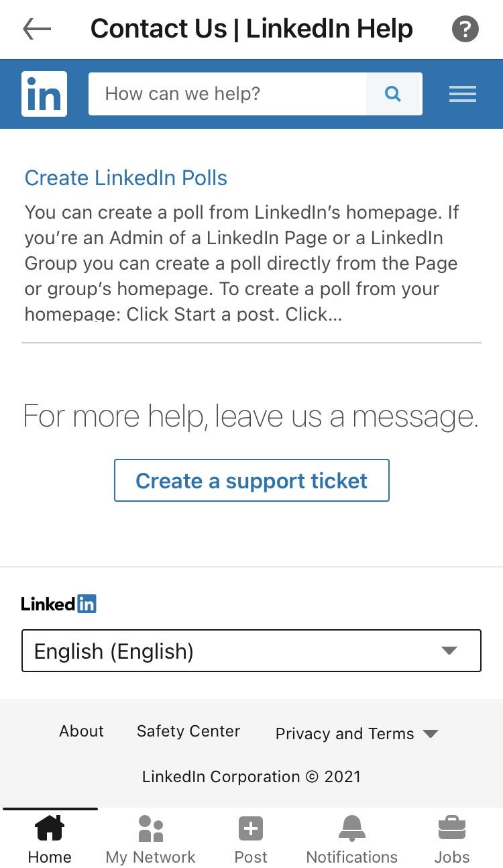This screenshot has width=503, height=868.
Task: Tap the Home house icon
Action: [50, 828]
